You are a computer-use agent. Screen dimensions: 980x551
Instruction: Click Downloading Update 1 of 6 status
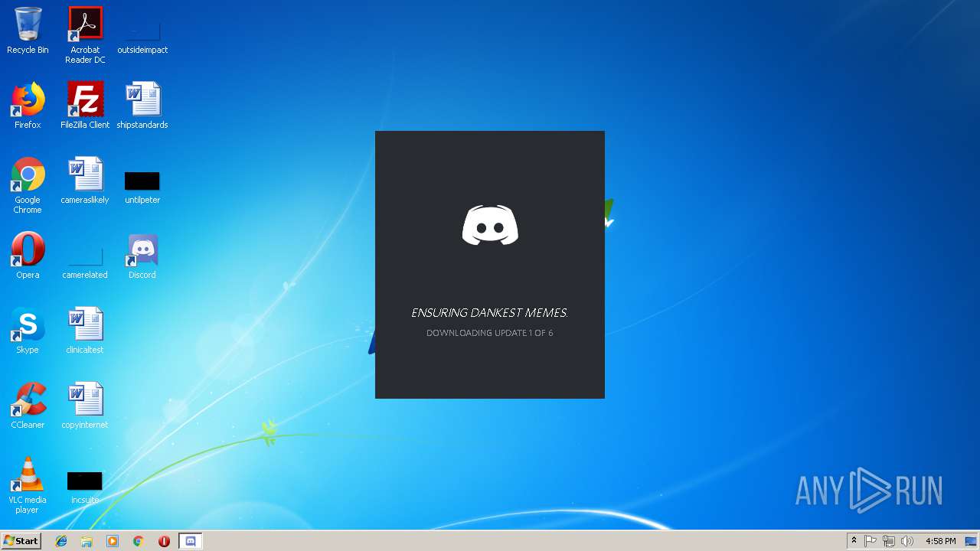click(x=490, y=333)
